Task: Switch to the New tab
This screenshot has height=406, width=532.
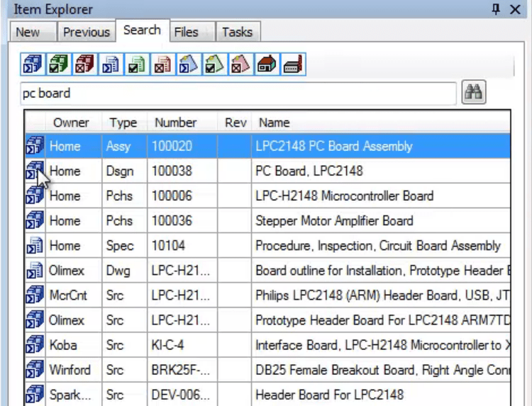Action: tap(33, 32)
